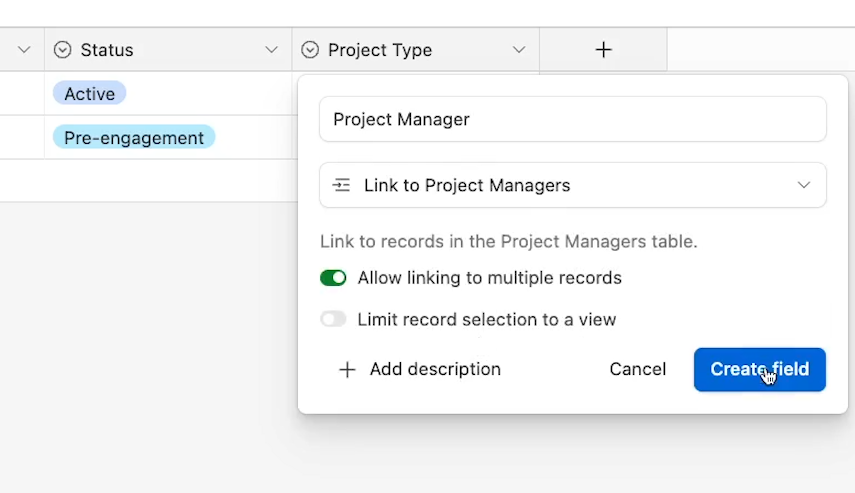Image resolution: width=855 pixels, height=493 pixels.
Task: Open the Project Type column dropdown arrow
Action: coord(519,50)
